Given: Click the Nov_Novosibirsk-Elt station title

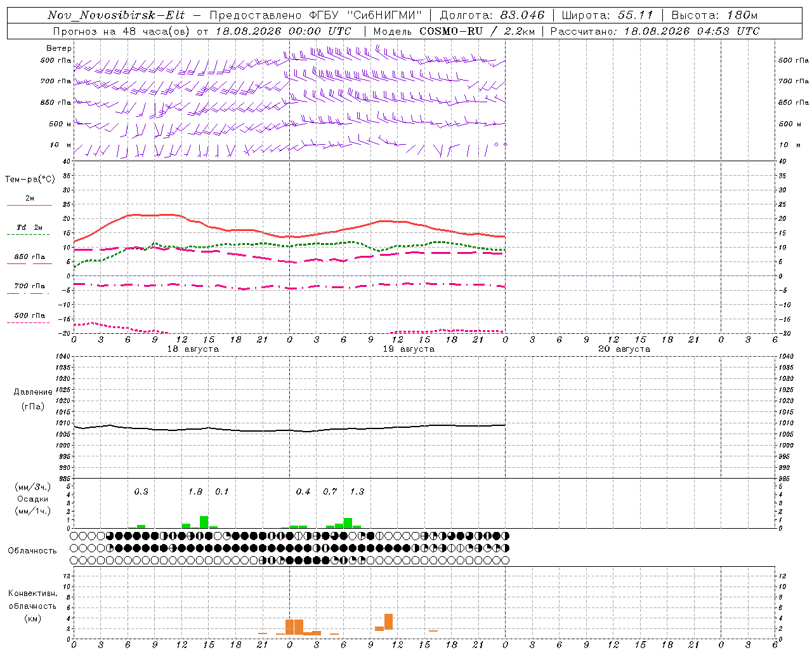Looking at the screenshot, I should (116, 15).
